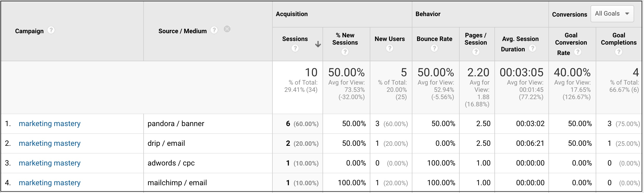Click the Bounce Rate help icon
The height and width of the screenshot is (193, 644).
[x=434, y=48]
